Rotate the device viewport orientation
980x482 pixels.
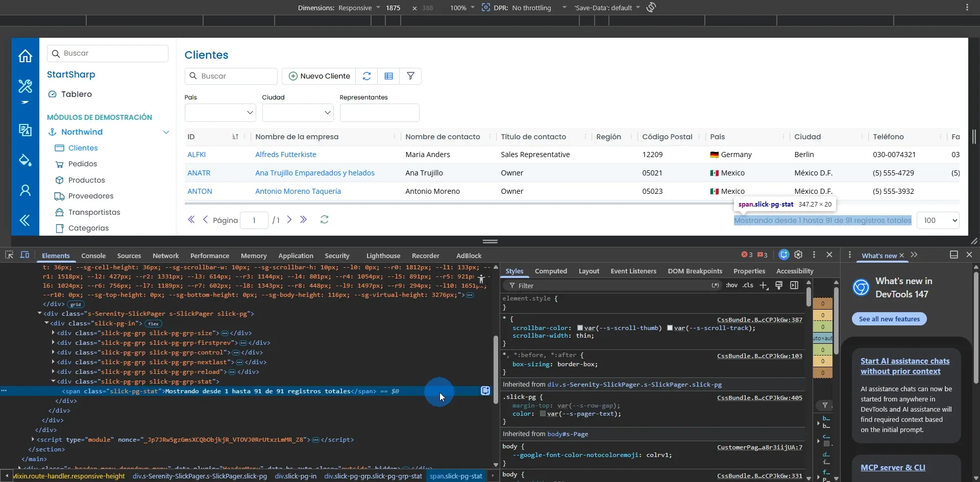pyautogui.click(x=651, y=8)
